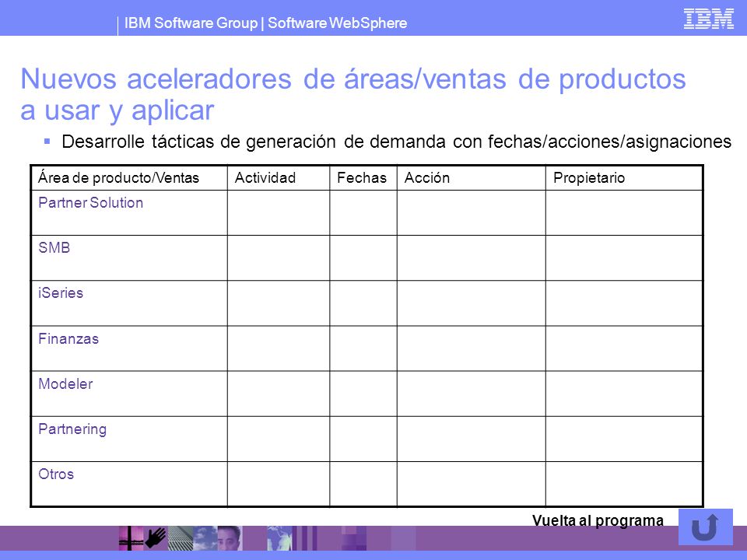The image size is (747, 560).
Task: Select the 'SMB' row label
Action: pyautogui.click(x=54, y=247)
